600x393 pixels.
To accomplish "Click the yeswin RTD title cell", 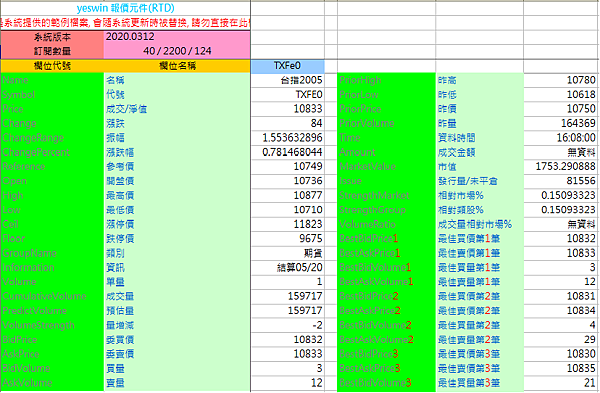I will click(126, 8).
